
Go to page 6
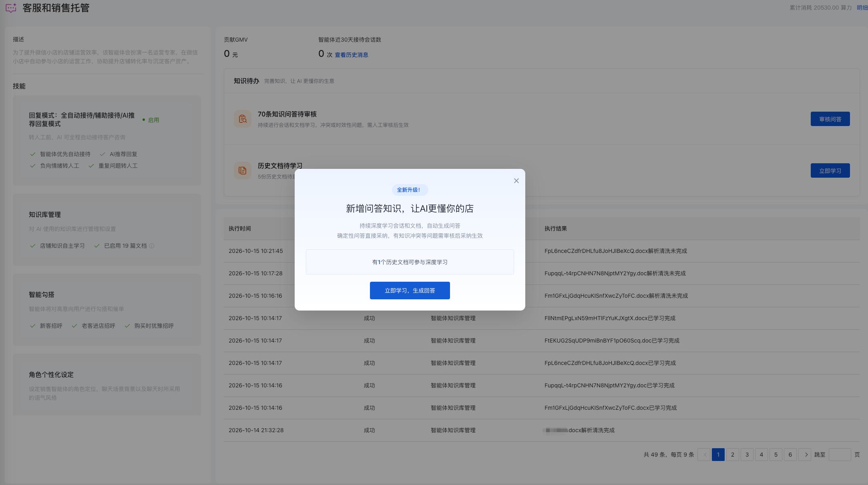click(790, 455)
